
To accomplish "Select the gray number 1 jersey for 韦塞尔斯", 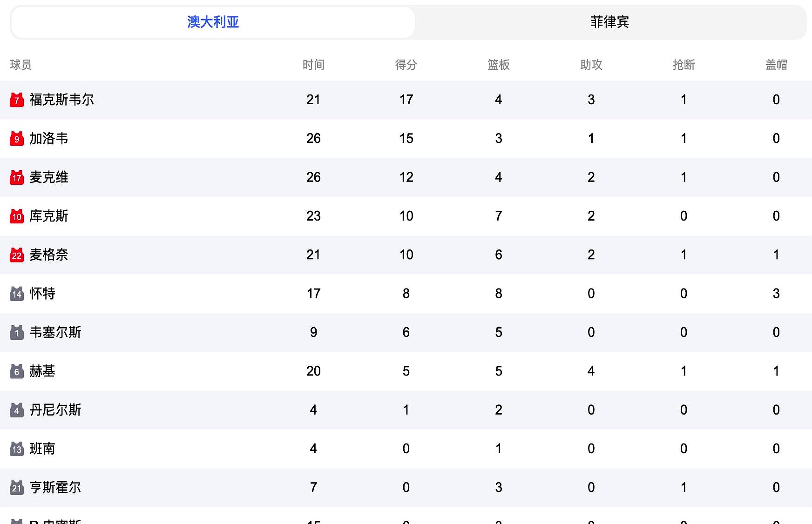I will pos(16,332).
